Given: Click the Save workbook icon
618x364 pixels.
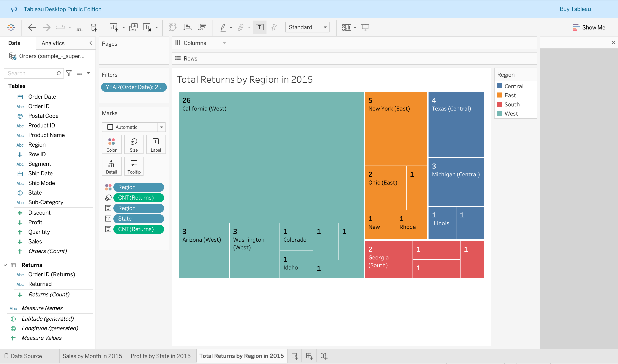Looking at the screenshot, I should (x=79, y=27).
